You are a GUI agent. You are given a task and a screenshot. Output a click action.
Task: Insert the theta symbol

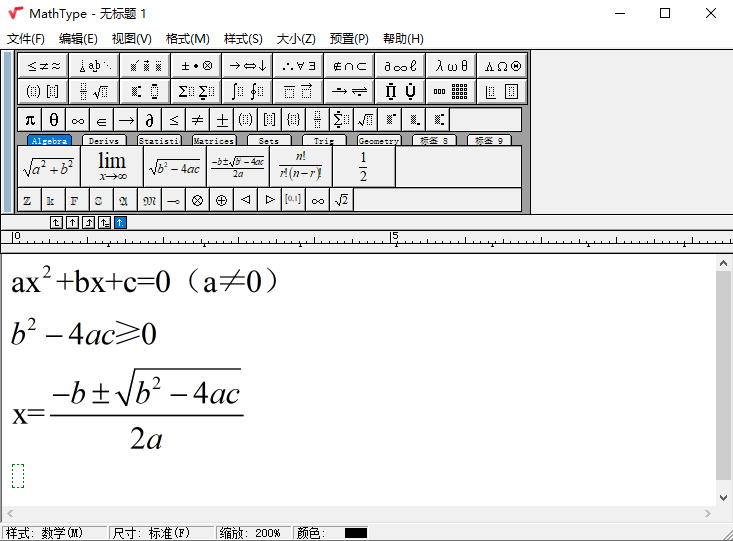tap(54, 120)
